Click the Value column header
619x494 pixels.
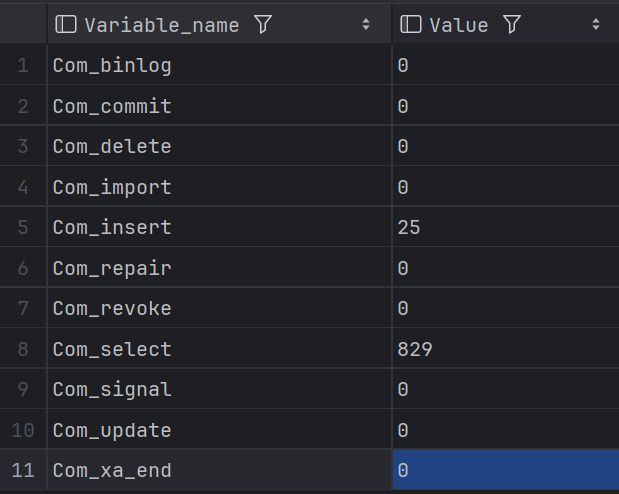(x=459, y=25)
